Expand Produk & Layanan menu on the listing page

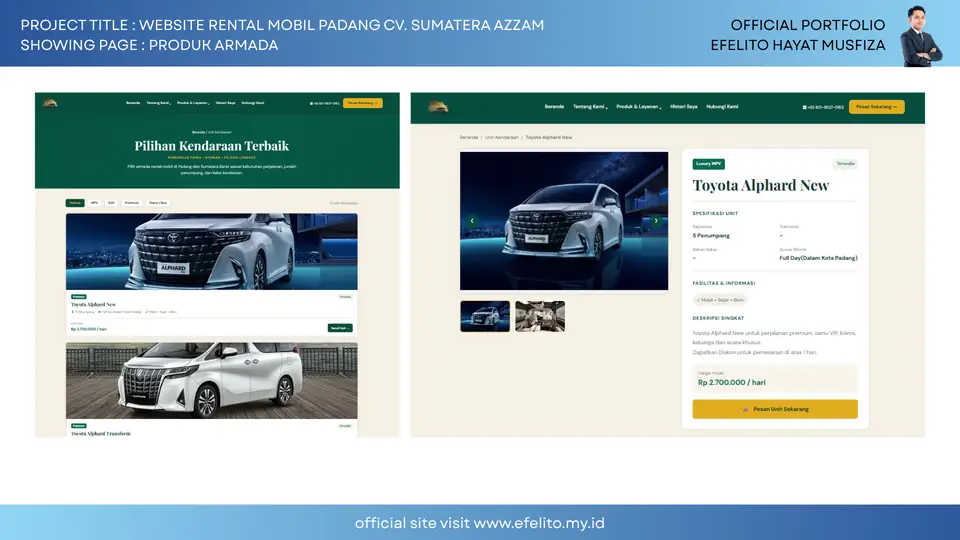[193, 103]
